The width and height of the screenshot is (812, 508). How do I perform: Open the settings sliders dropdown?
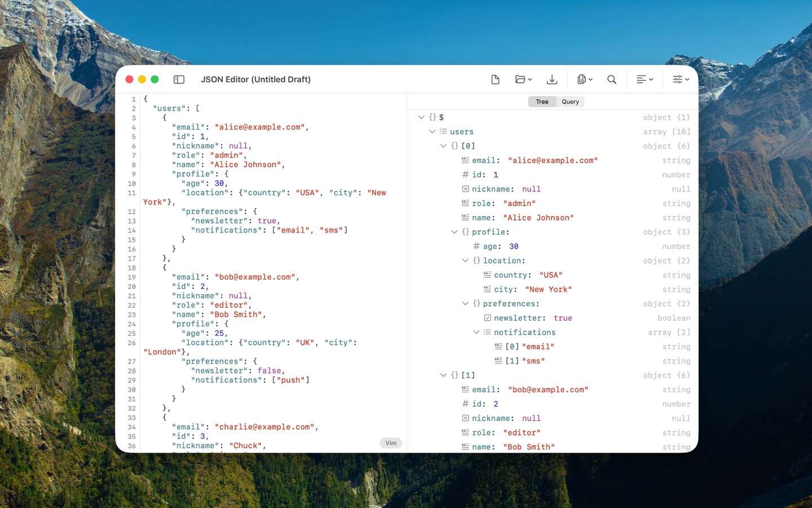(x=681, y=80)
